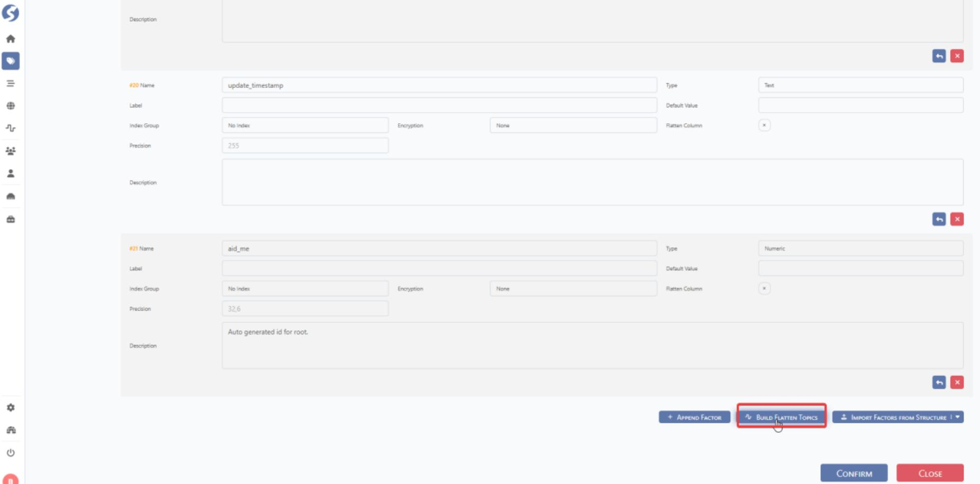Viewport: 980px width, 484px height.
Task: Open the binoculars sidebar icon
Action: point(11,430)
